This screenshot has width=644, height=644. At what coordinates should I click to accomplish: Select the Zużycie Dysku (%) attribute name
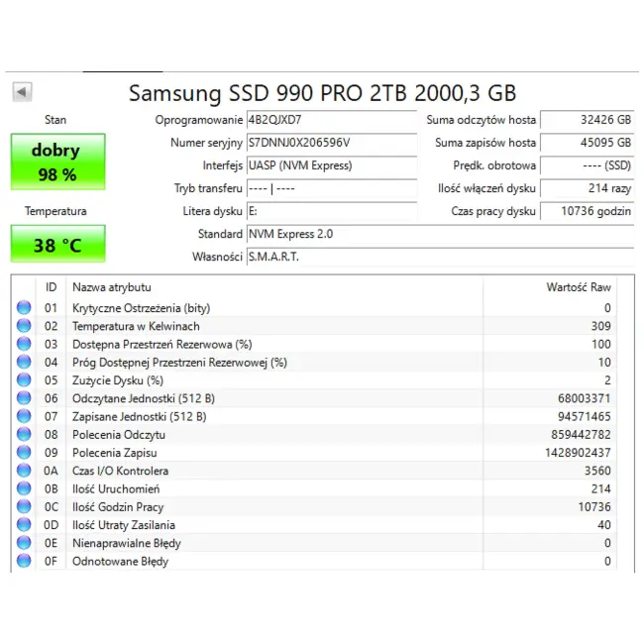(x=118, y=380)
